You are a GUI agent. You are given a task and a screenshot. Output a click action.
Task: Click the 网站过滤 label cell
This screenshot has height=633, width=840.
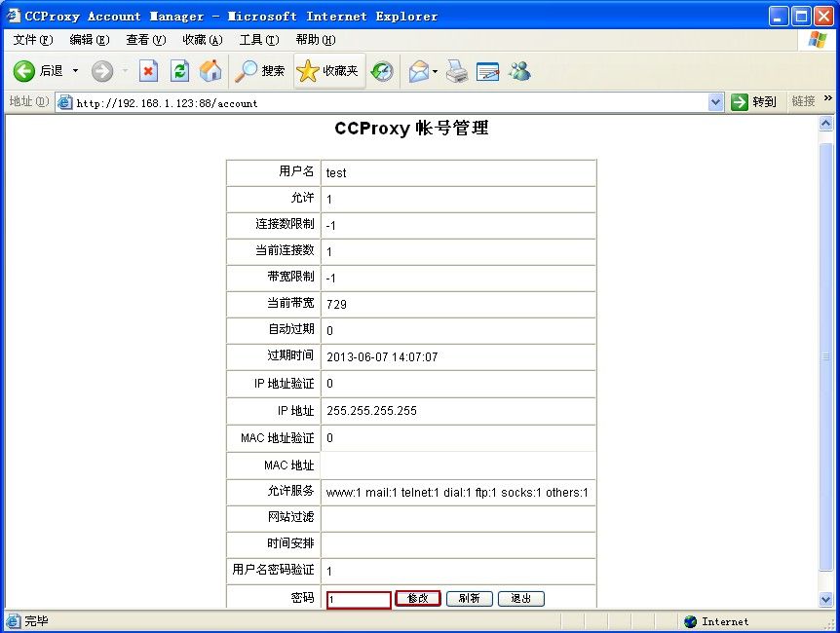click(273, 518)
